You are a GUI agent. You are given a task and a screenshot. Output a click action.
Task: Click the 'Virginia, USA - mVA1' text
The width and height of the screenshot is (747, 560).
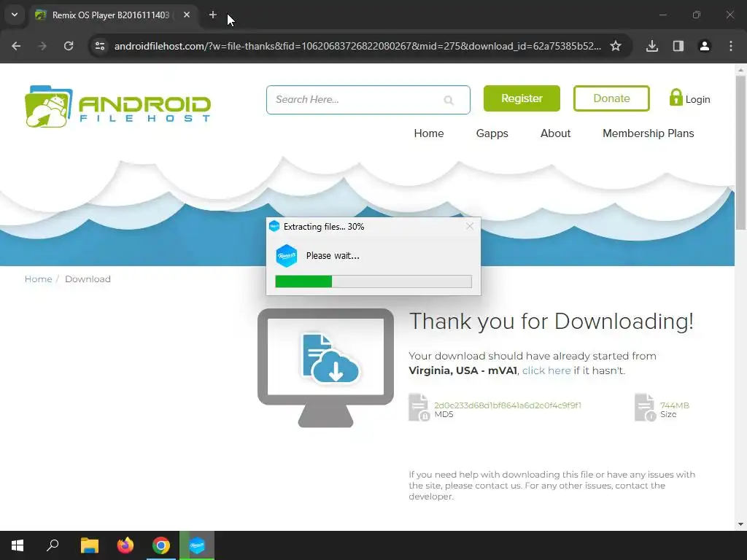pyautogui.click(x=462, y=370)
